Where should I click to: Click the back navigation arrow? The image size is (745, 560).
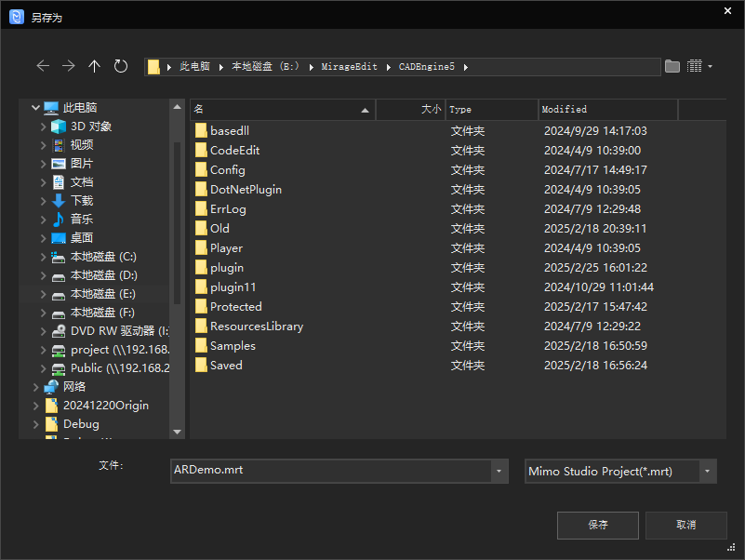(x=43, y=66)
